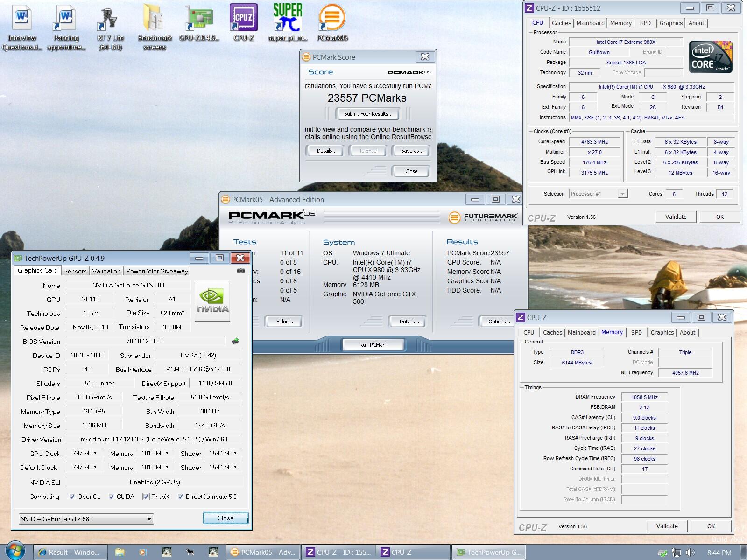Screen dimensions: 747x560
Task: Toggle the PhysX checkbox in GPU-Z
Action: tap(146, 497)
